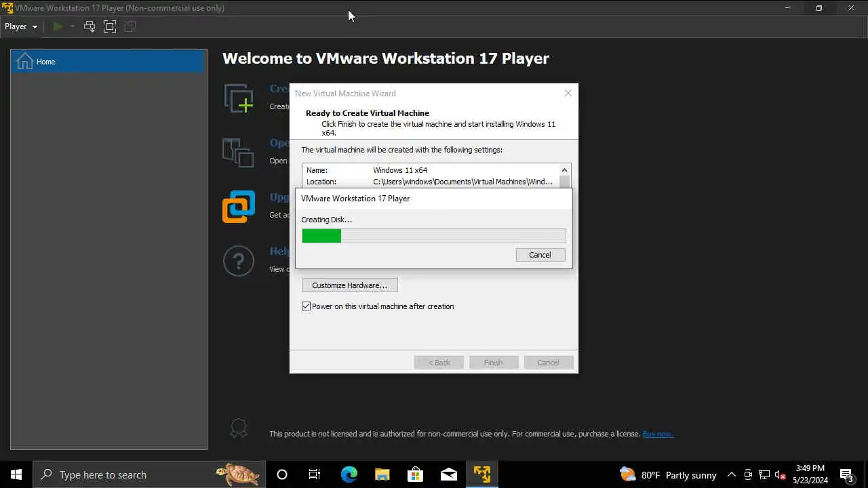This screenshot has width=868, height=488.
Task: Open Task View on taskbar
Action: coord(315,474)
